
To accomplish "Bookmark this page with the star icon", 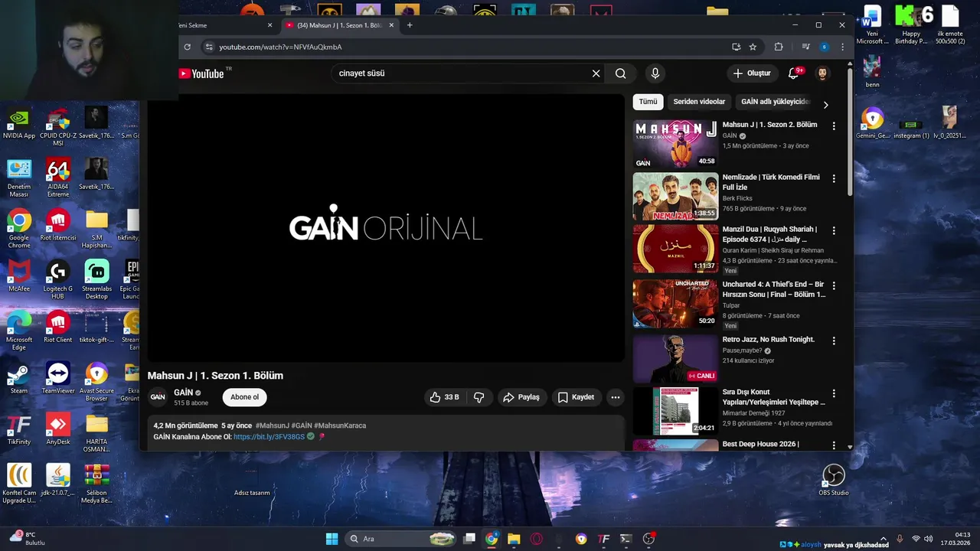I will click(753, 47).
